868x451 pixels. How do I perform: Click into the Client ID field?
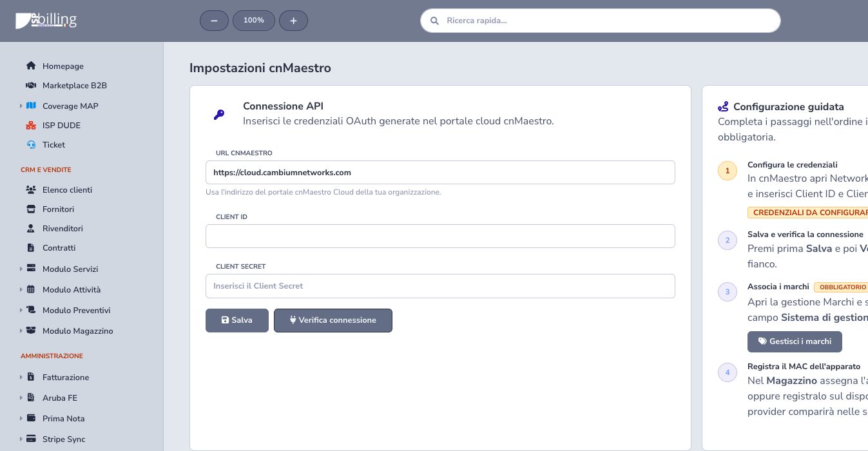pyautogui.click(x=440, y=236)
